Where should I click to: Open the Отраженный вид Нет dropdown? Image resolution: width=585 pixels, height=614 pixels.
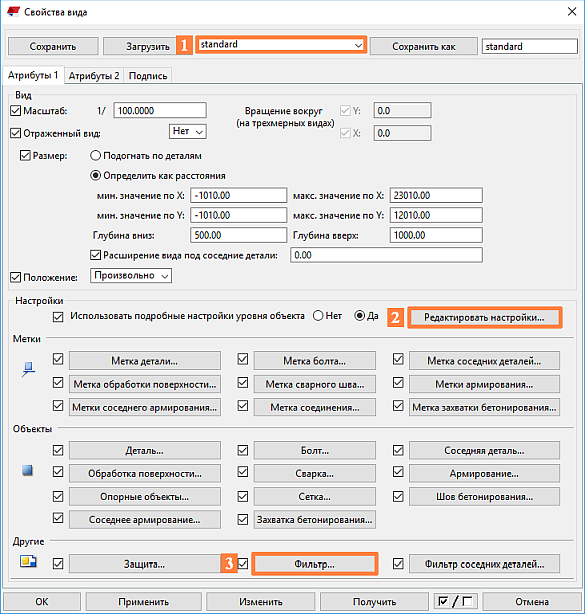pyautogui.click(x=188, y=132)
